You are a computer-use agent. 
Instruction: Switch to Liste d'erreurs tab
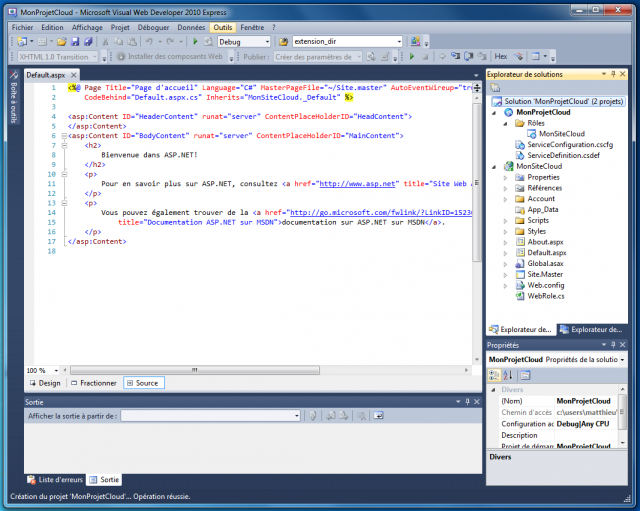tap(55, 480)
